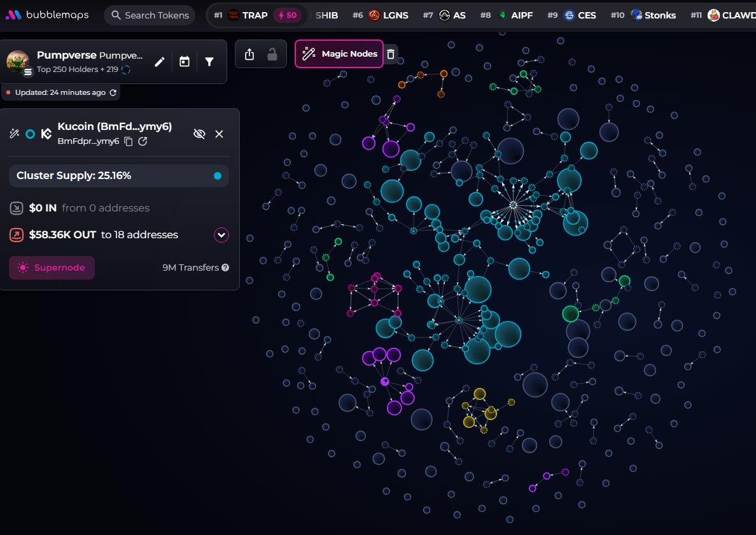Click the Pumpverse token avatar
The image size is (756, 535).
[x=18, y=62]
